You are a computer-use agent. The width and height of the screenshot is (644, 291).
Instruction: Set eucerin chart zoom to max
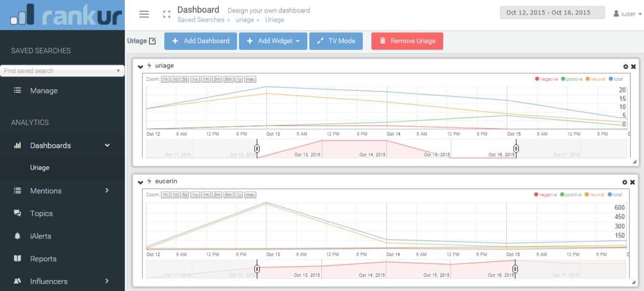click(250, 195)
